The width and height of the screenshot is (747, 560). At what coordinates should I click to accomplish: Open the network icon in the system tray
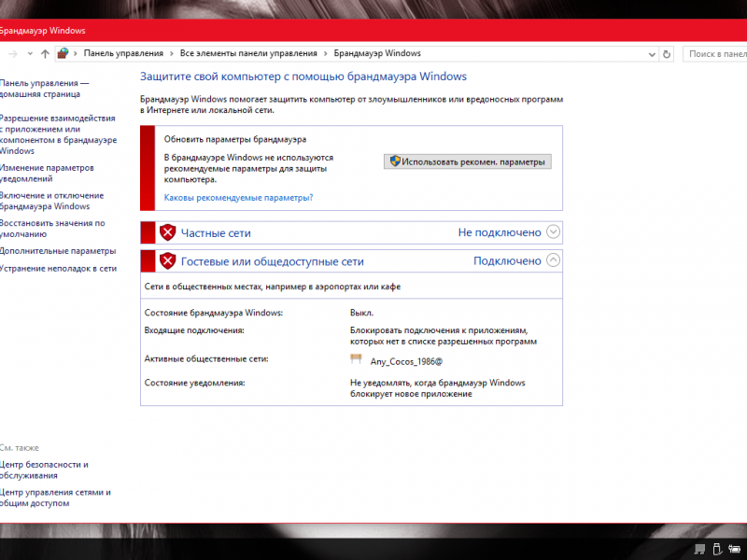(x=698, y=549)
